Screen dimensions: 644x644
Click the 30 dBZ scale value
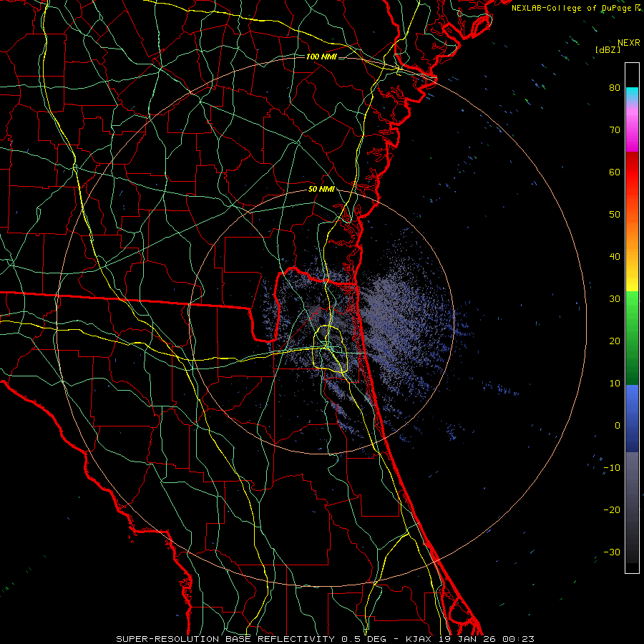click(x=615, y=299)
